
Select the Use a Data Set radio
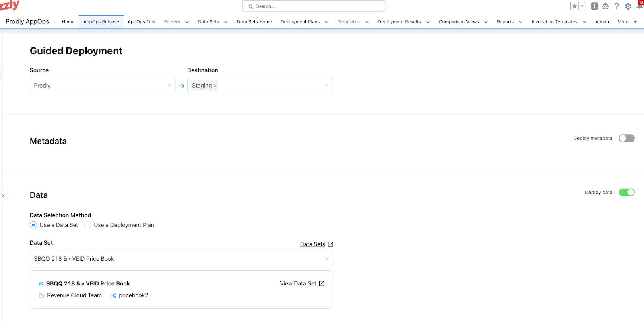pos(33,225)
